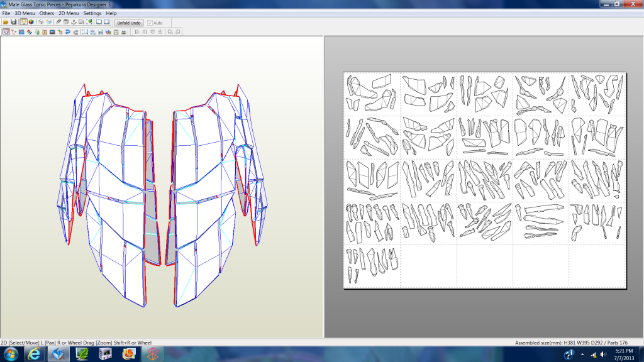Click the green cube fit-to-view icon
The height and width of the screenshot is (362, 644).
click(x=89, y=22)
